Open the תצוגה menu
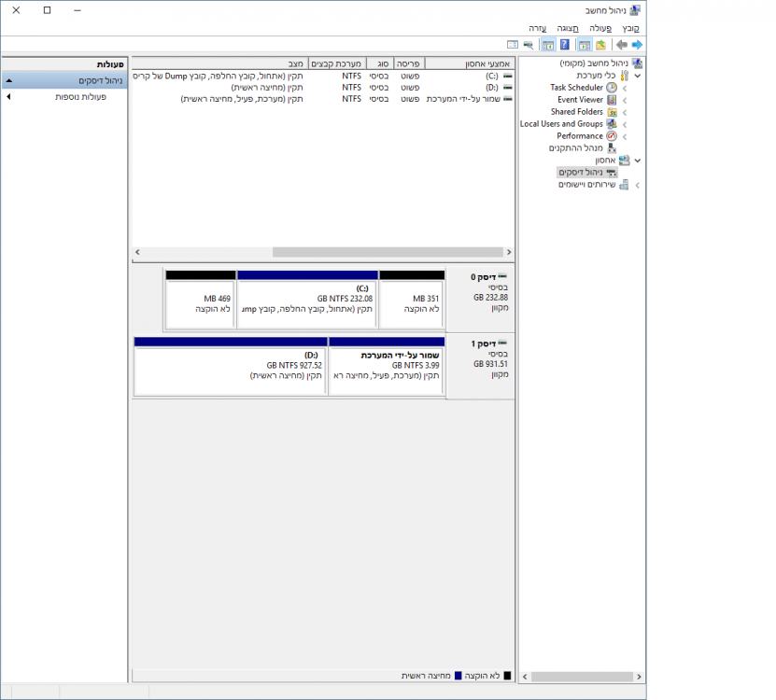 point(568,28)
